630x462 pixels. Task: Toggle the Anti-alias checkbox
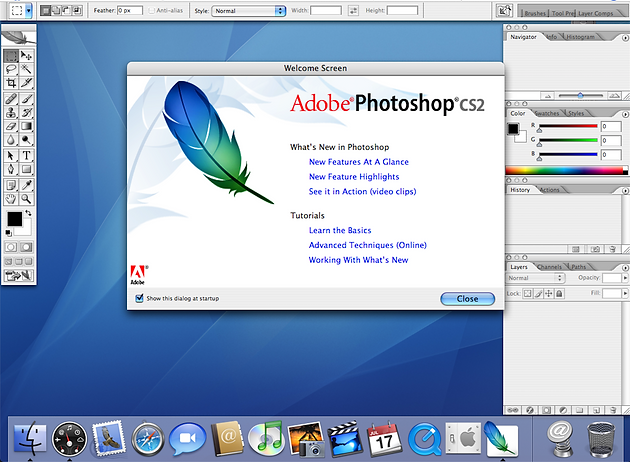[x=151, y=11]
